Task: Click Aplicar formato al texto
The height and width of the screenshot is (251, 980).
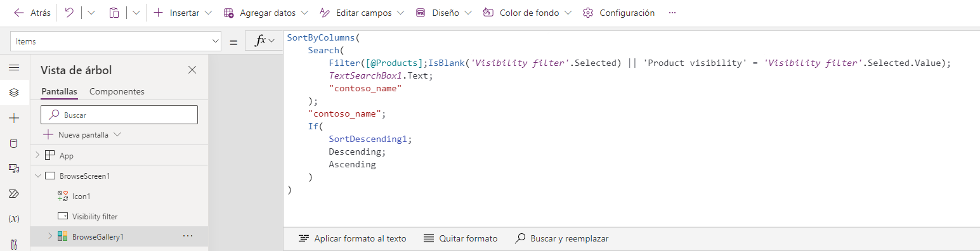Action: [352, 238]
